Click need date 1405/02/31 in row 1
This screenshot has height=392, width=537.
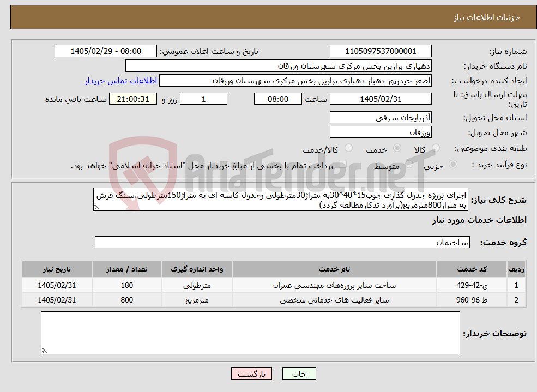tap(57, 285)
